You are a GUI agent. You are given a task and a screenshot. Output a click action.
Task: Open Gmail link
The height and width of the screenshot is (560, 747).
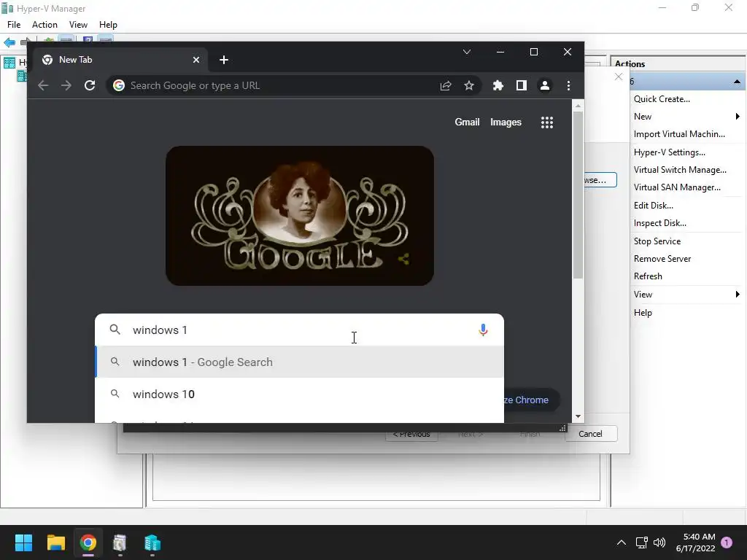point(467,122)
